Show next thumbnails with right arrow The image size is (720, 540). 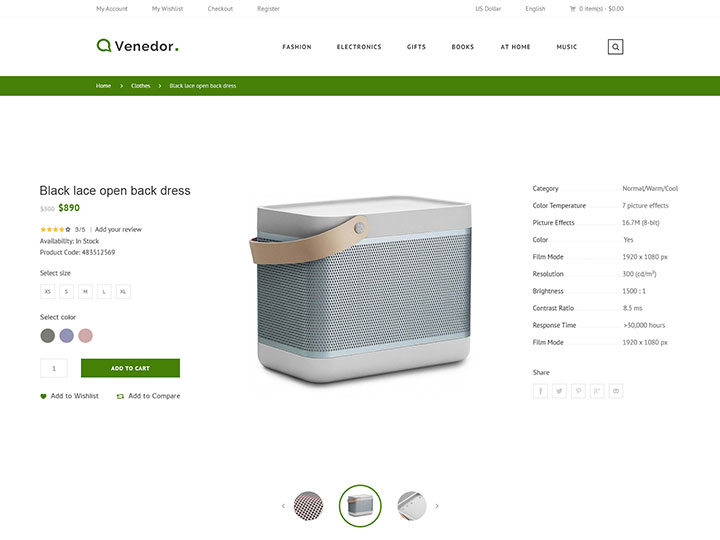[437, 506]
